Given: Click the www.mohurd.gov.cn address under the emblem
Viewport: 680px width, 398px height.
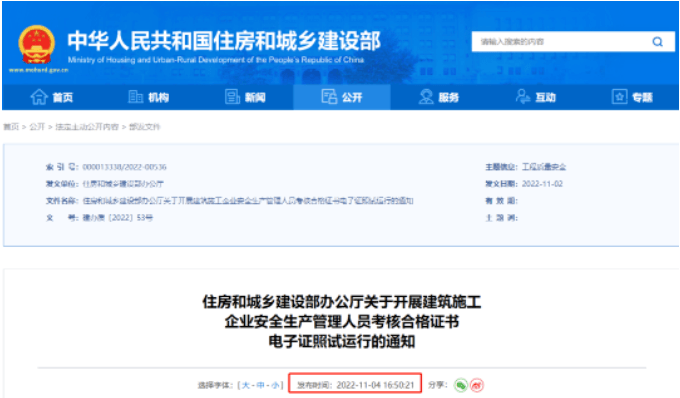Looking at the screenshot, I should [38, 70].
